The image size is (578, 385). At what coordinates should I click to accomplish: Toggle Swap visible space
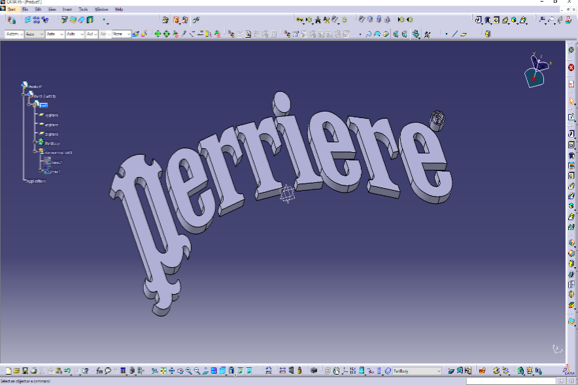tap(249, 371)
